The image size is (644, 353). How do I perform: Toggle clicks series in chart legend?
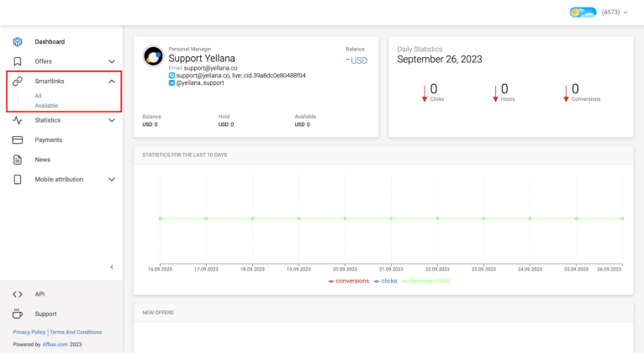[x=385, y=281]
